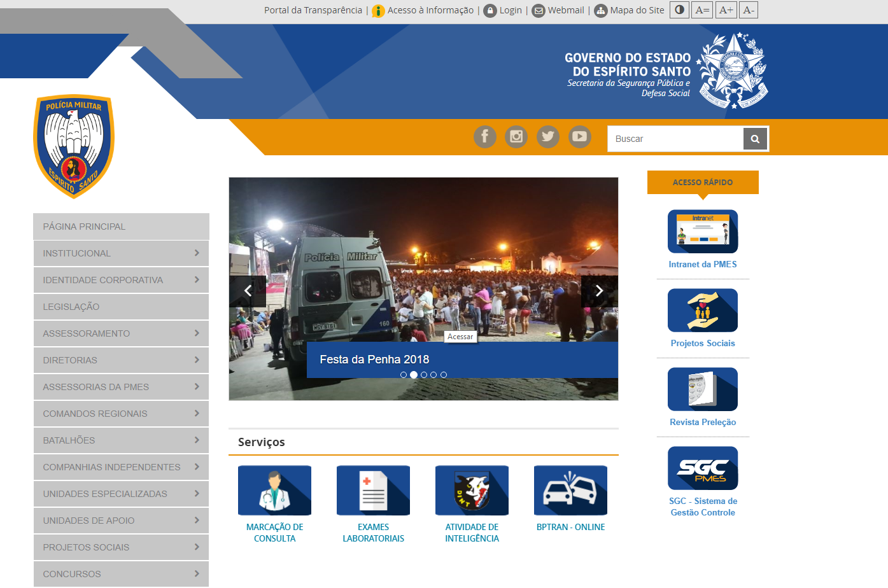888x588 pixels.
Task: Click the Marcação de Consulta service icon
Action: coord(274,490)
